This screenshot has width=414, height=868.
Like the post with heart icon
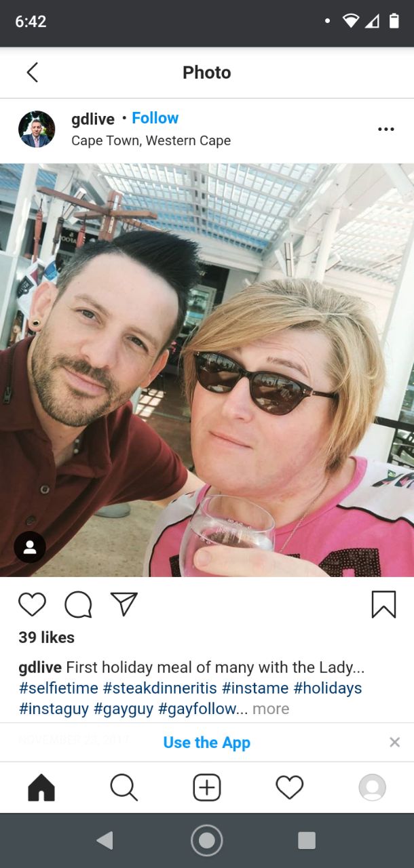[x=32, y=604]
